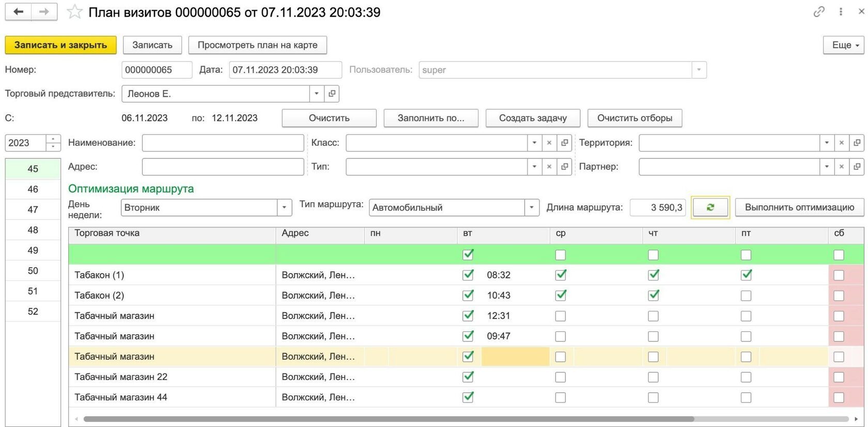Screen dimensions: 868x427
Task: Click the Записать button
Action: 152,45
